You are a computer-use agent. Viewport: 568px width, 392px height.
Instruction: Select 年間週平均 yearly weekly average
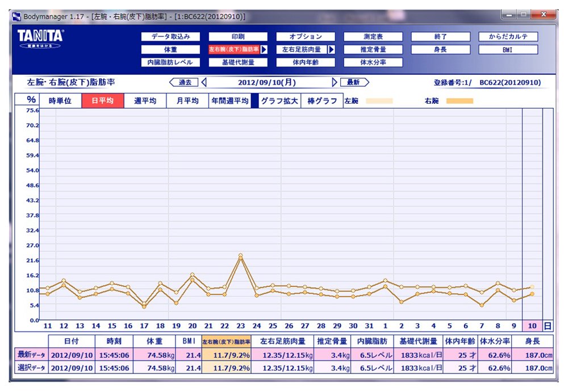229,101
